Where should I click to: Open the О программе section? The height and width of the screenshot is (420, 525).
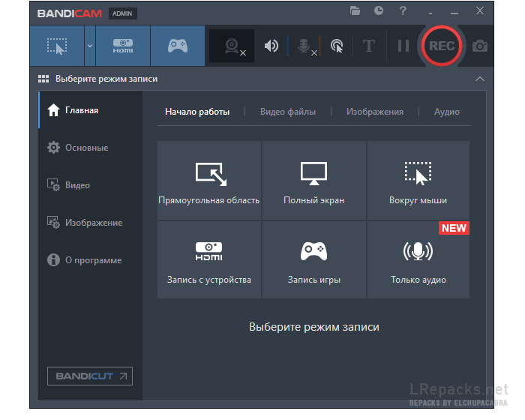(x=91, y=260)
